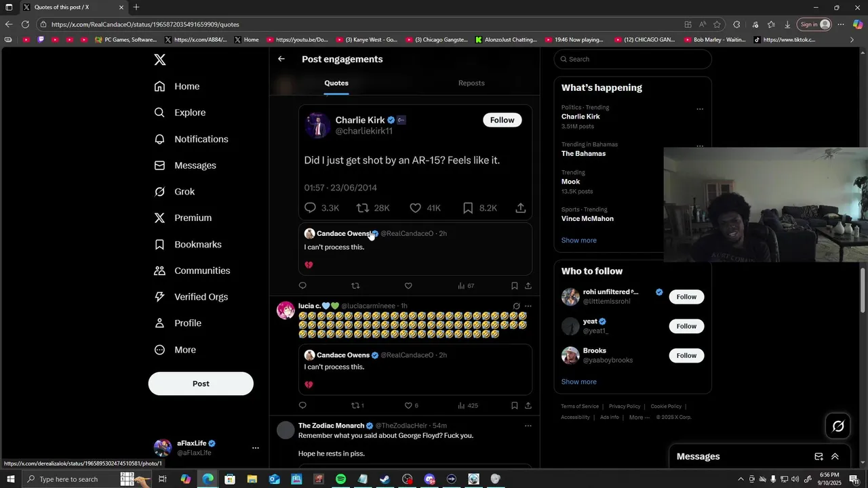Like lucia c. post with 6 likes
Screen dimensions: 868x488
411,405
